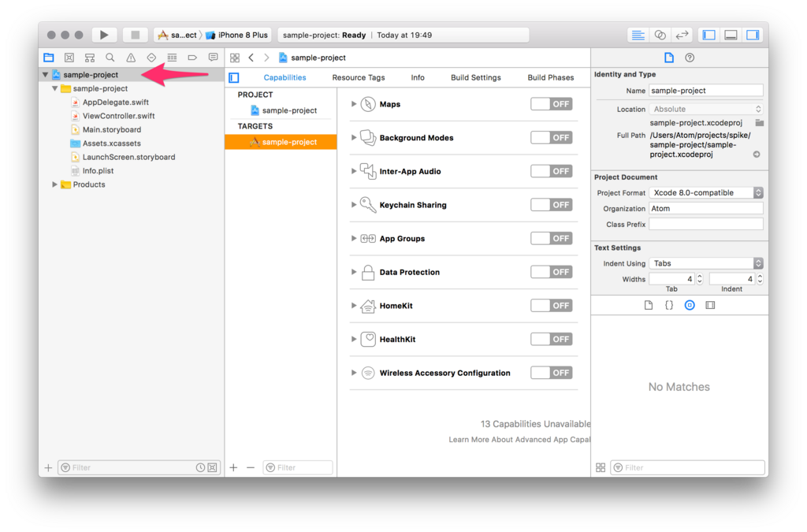This screenshot has height=532, width=807.
Task: Open the Project navigator folder icon
Action: pos(49,58)
